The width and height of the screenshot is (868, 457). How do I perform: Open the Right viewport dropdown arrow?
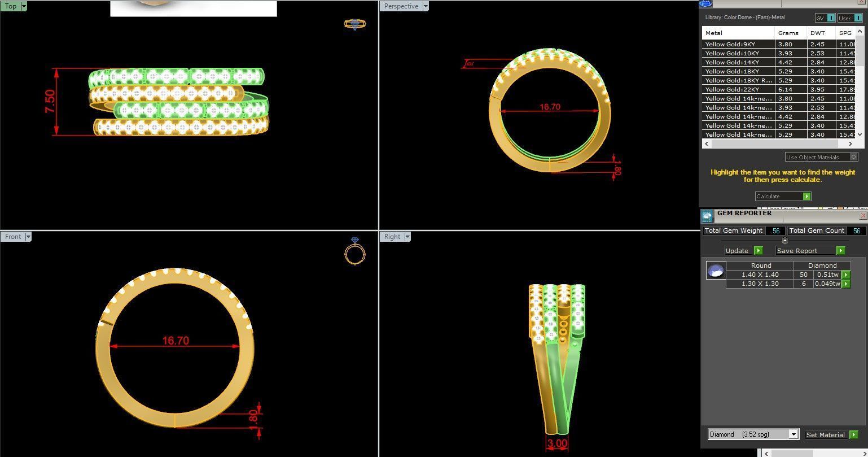[407, 237]
